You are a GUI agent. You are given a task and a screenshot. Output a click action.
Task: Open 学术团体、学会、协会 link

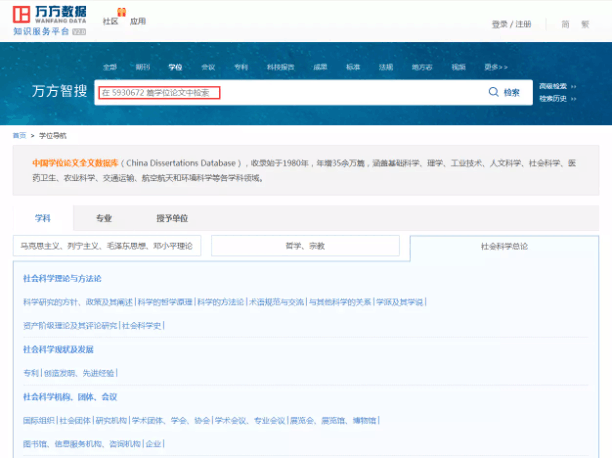click(x=171, y=421)
